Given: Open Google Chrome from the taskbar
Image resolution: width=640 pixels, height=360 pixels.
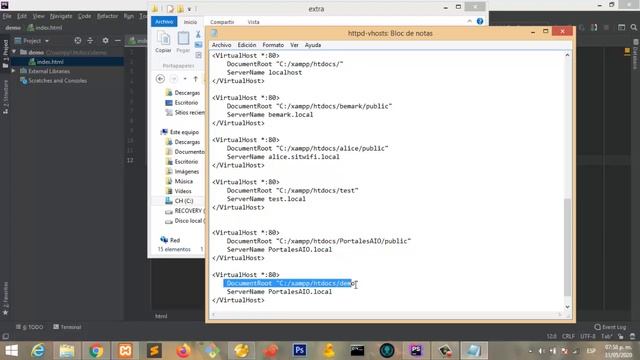Looking at the screenshot, I should point(96,351).
